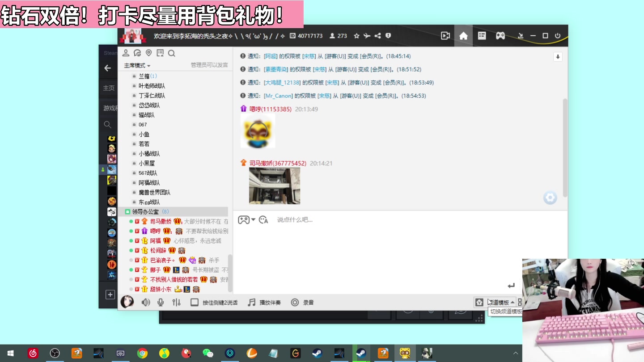Select 主页 in the left sidebar
This screenshot has width=644, height=362.
(x=109, y=88)
